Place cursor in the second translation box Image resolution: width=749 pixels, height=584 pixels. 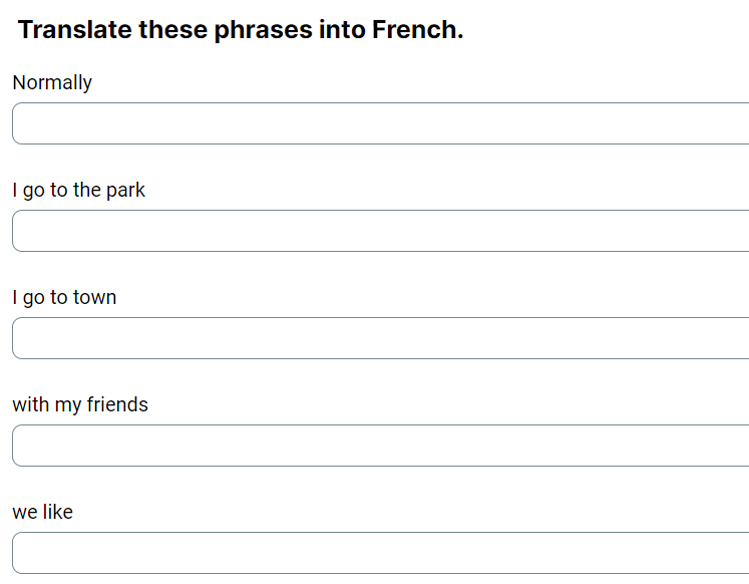coord(380,231)
